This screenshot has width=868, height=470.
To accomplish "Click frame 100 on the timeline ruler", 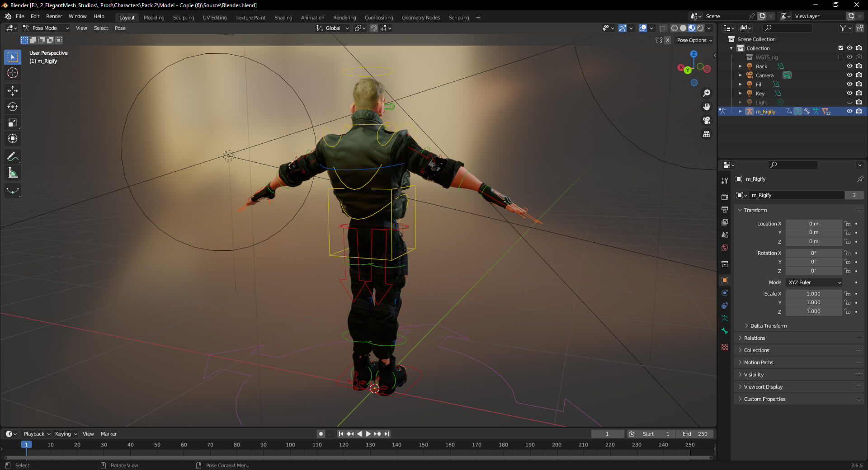I will point(290,445).
